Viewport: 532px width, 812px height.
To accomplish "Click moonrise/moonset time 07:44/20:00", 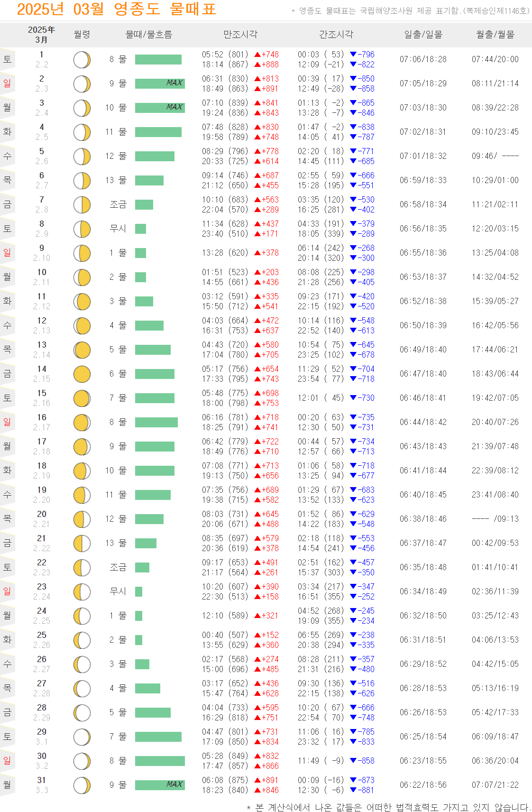I will point(495,60).
